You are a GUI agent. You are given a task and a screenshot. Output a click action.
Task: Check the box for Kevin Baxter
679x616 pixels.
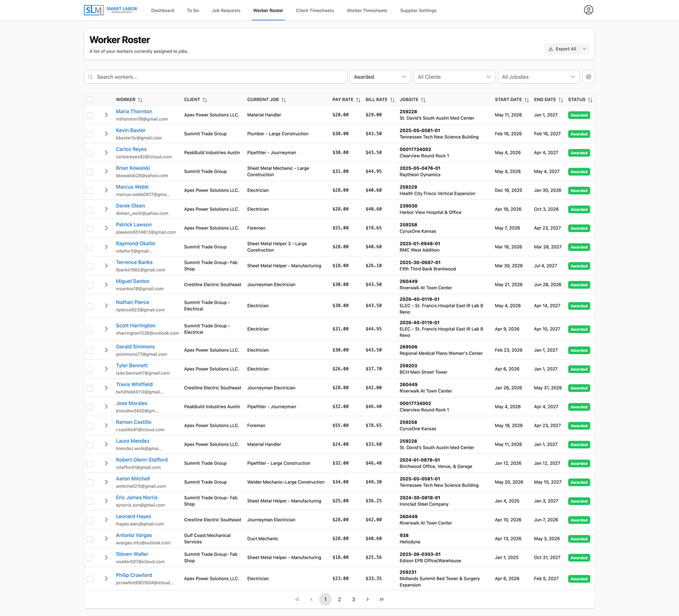[90, 134]
